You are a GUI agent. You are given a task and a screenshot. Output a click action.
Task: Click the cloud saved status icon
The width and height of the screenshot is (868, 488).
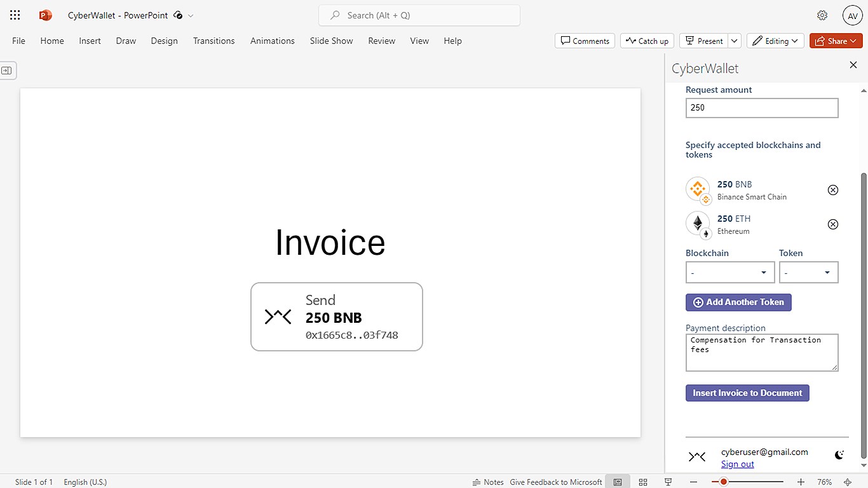coord(178,15)
